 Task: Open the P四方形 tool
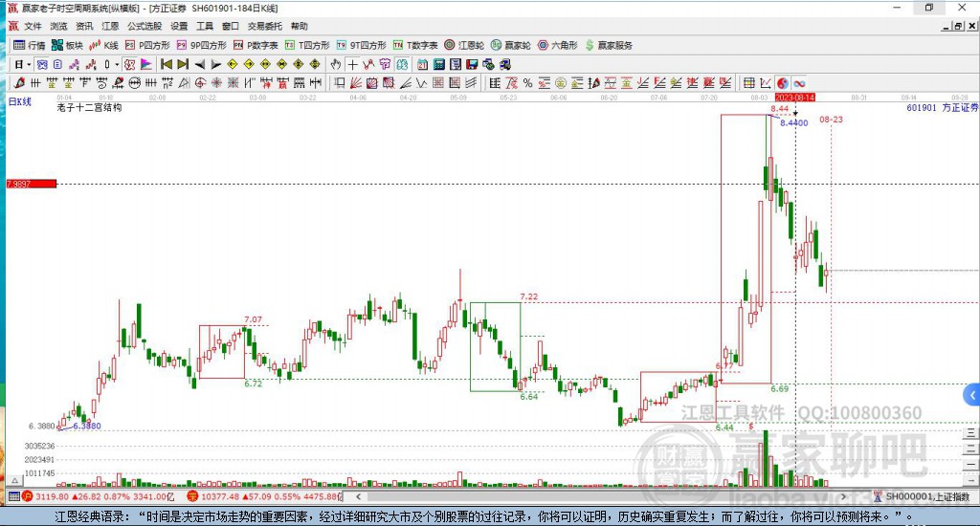pos(147,45)
